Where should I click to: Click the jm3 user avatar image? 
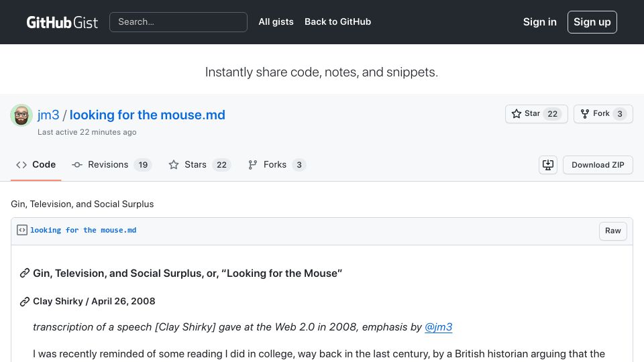(x=21, y=115)
